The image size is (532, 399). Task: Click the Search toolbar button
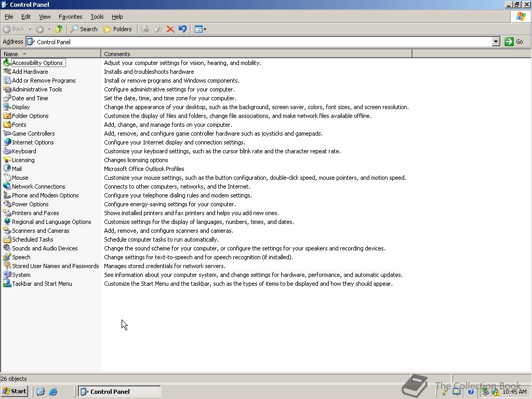click(84, 29)
